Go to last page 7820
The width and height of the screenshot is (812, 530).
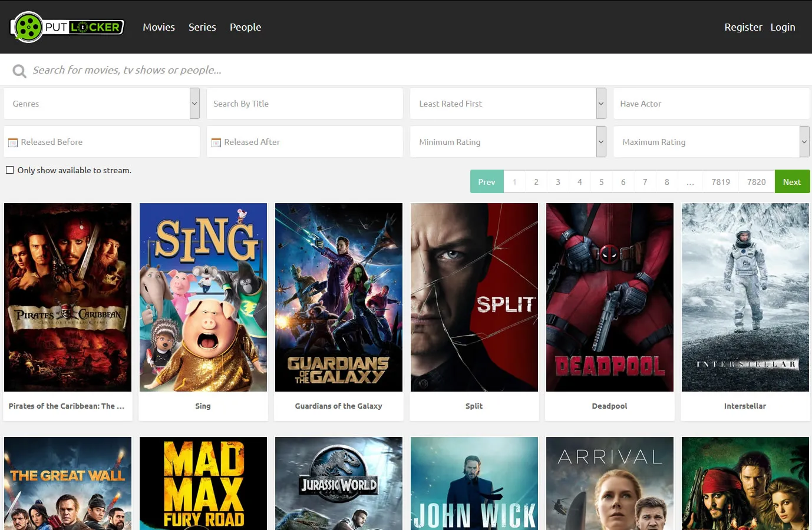coord(757,181)
